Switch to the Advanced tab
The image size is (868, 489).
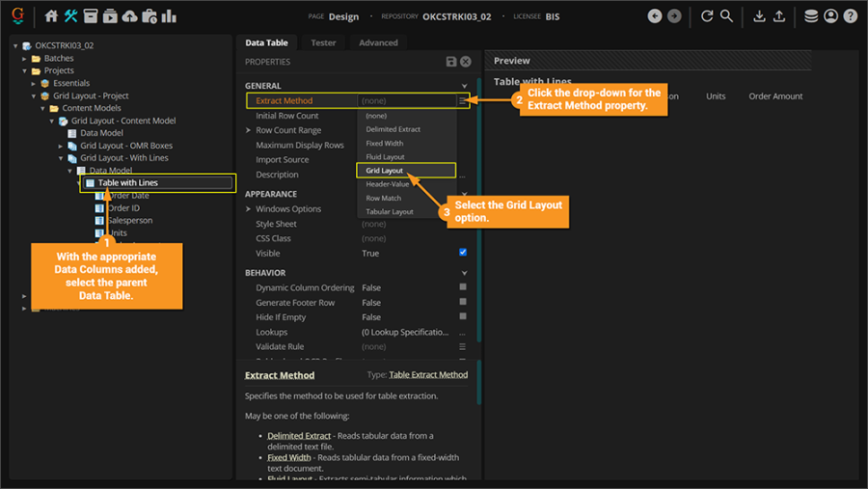[x=378, y=42]
